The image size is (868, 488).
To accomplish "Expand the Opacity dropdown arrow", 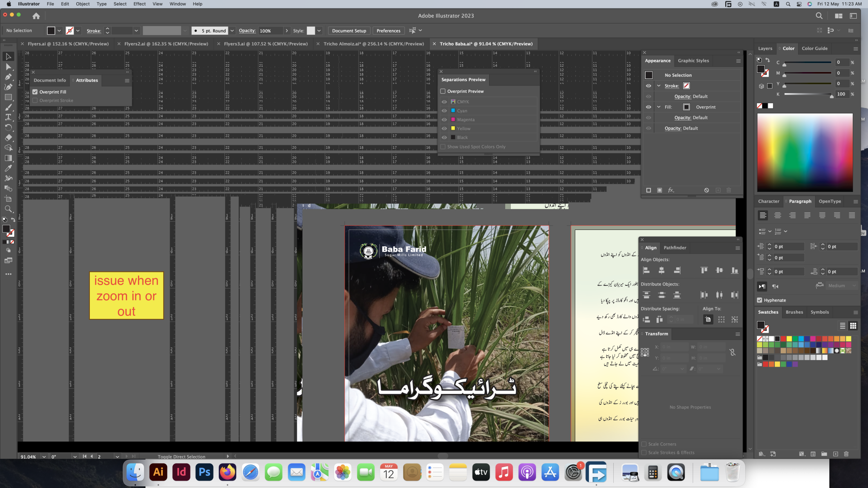I will [x=286, y=31].
